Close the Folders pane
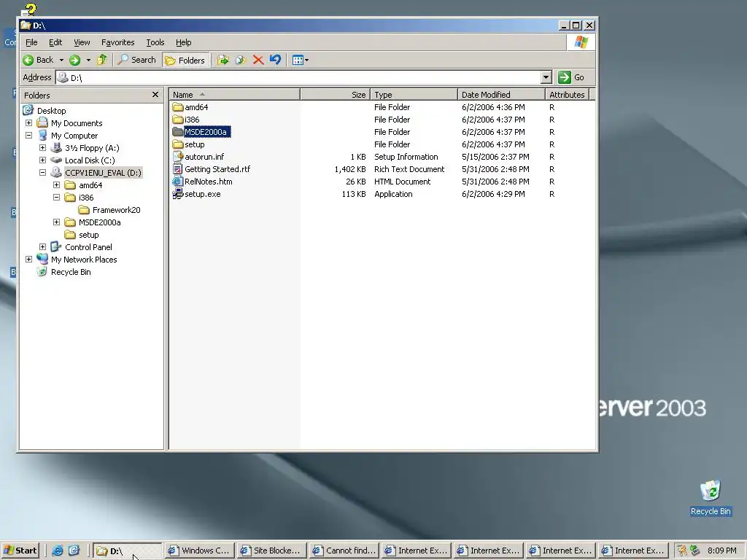 coord(155,95)
